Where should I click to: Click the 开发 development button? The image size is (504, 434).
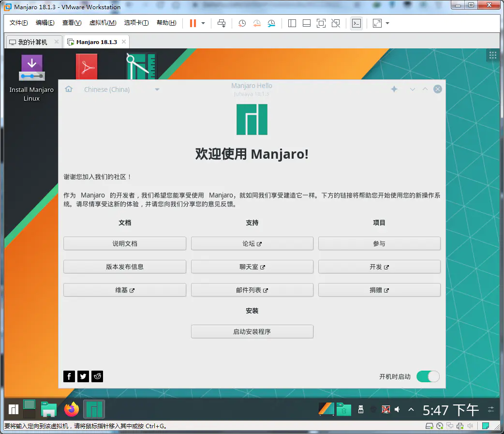pos(379,267)
